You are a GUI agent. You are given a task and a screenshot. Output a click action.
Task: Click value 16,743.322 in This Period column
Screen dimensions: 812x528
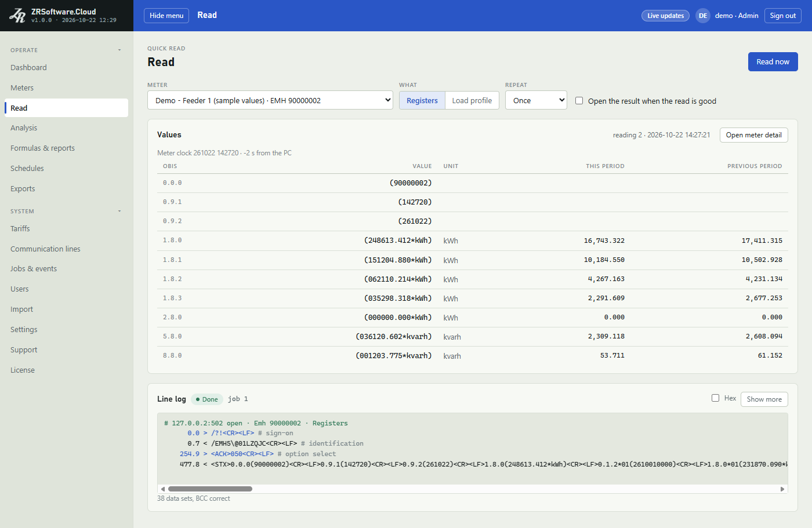(604, 241)
